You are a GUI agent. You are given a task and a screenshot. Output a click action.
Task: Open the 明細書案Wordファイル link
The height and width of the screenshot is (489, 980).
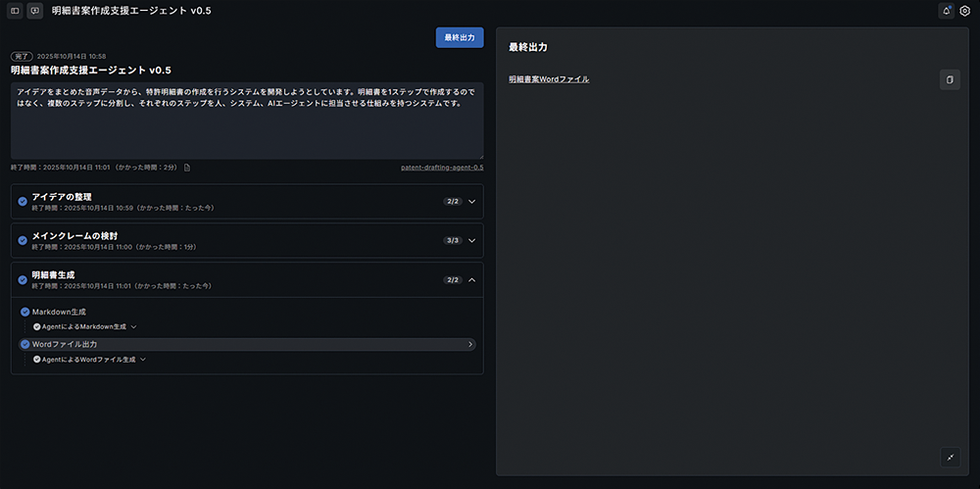pos(549,79)
